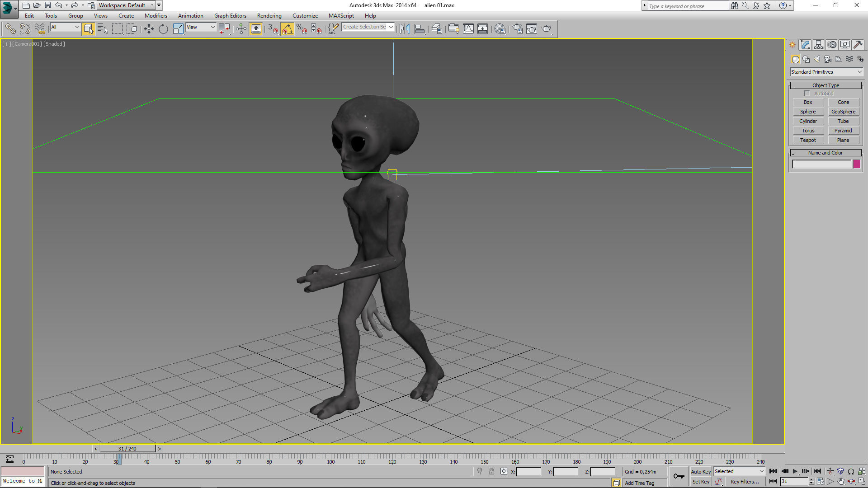Open the Material Editor
The height and width of the screenshot is (488, 868).
[x=500, y=29]
